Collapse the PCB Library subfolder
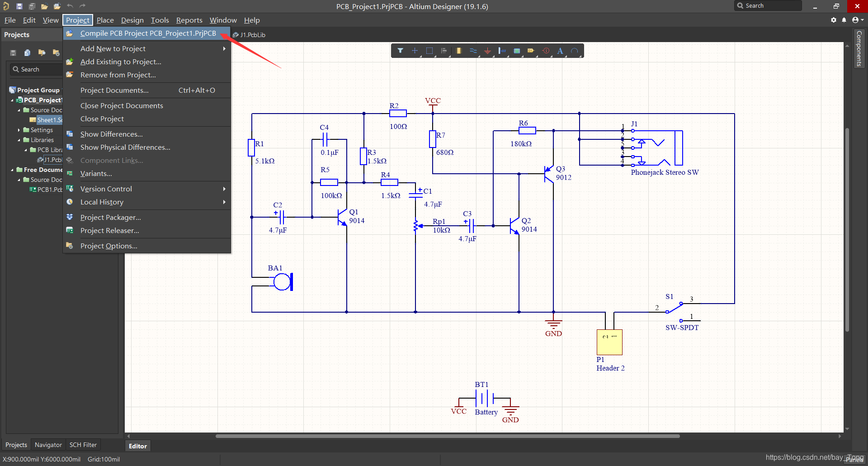 coord(26,150)
